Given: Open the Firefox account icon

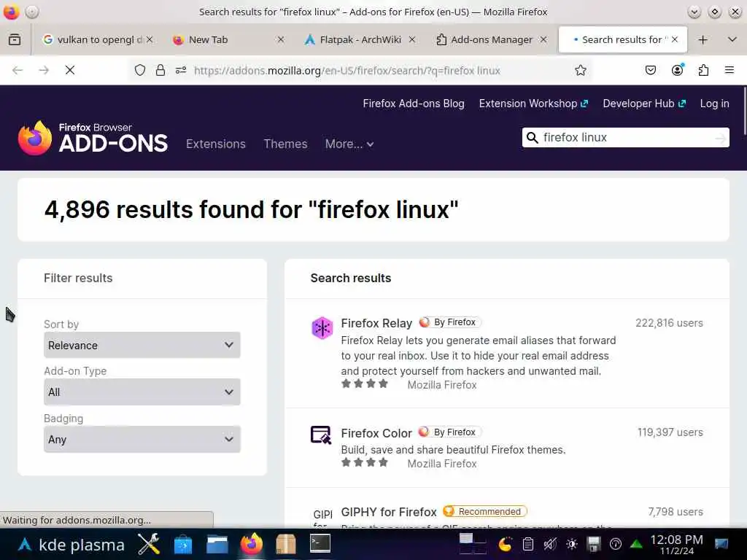Looking at the screenshot, I should pos(677,71).
